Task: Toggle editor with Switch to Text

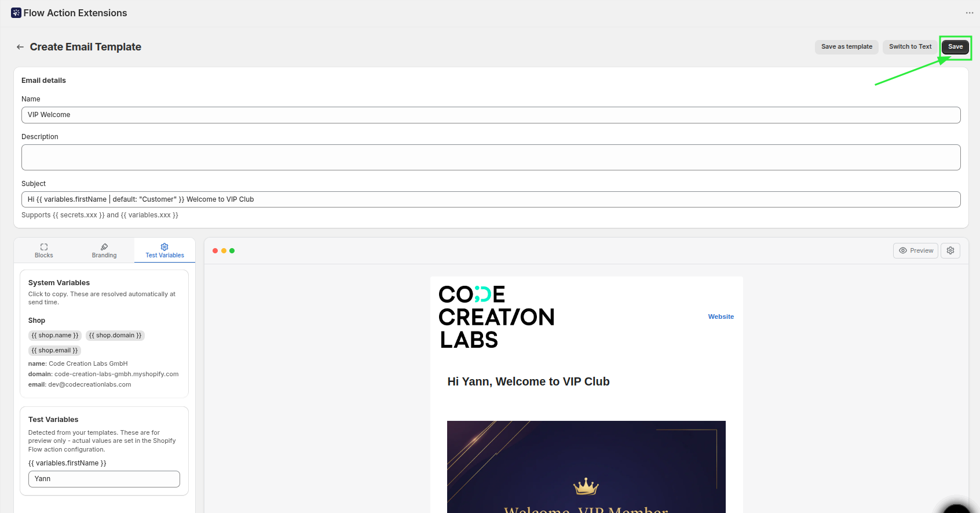Action: 910,47
